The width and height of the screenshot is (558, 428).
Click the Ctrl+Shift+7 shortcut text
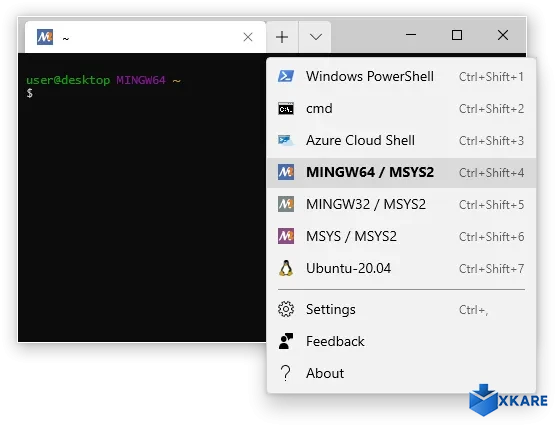(491, 269)
